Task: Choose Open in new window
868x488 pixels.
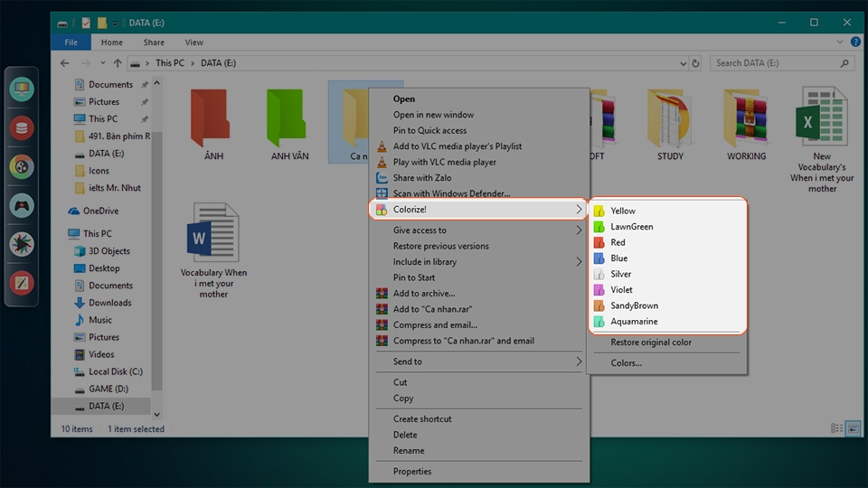Action: click(433, 115)
